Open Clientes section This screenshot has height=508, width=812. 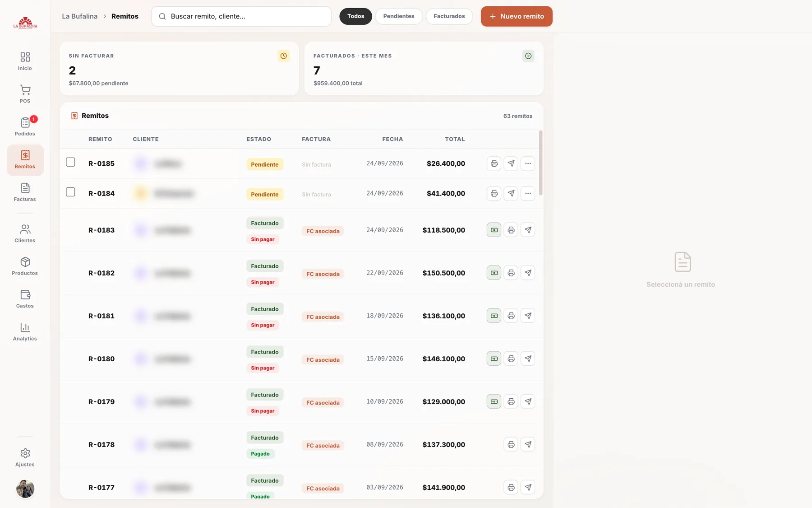25,233
